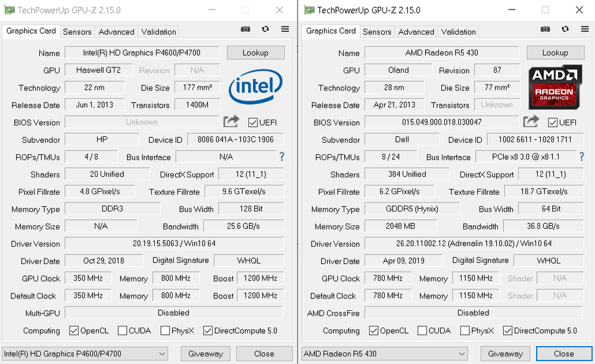Click the Memory Size field 2048 MB
The height and width of the screenshot is (364, 595).
401,226
